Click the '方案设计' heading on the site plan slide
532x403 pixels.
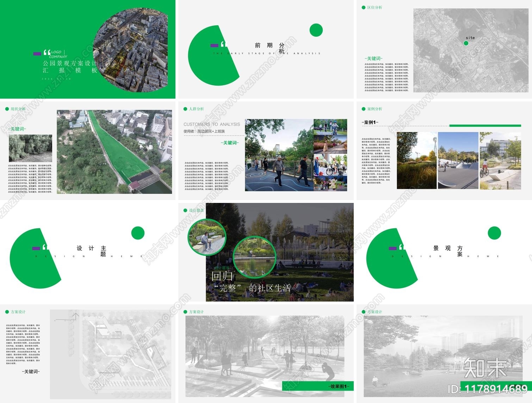pyautogui.click(x=18, y=312)
